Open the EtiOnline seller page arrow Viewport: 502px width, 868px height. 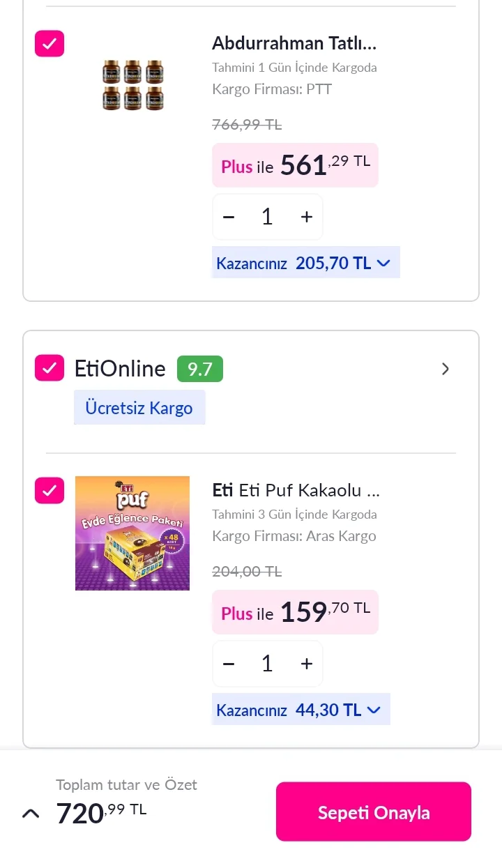pyautogui.click(x=446, y=369)
